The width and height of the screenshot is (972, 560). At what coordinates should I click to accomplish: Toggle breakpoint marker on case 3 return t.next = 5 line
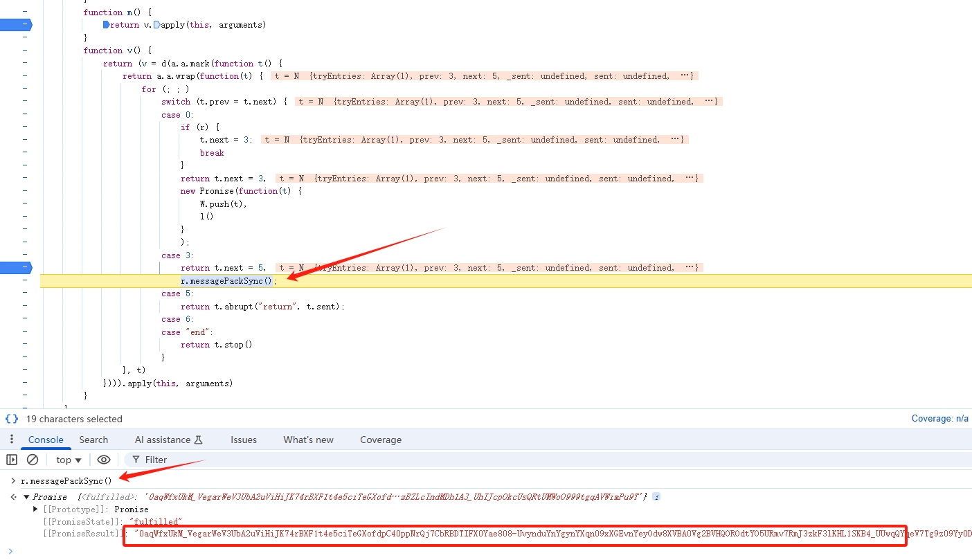[x=15, y=268]
